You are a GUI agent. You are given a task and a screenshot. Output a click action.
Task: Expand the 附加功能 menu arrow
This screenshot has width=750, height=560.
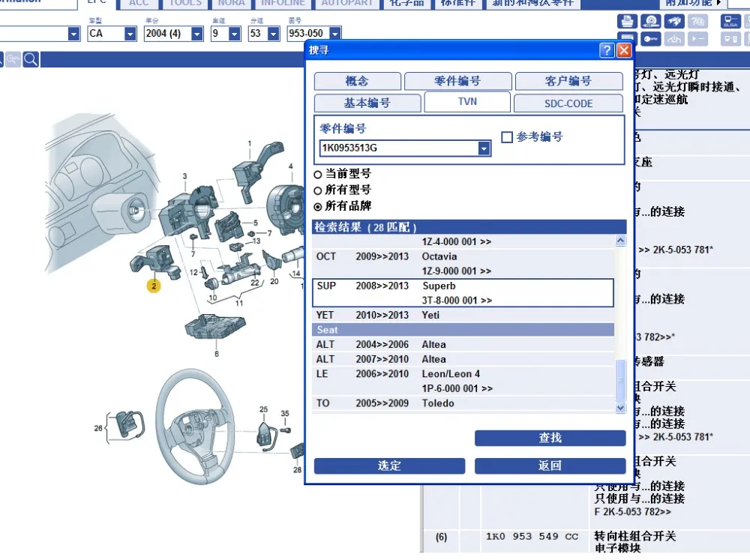click(x=719, y=3)
